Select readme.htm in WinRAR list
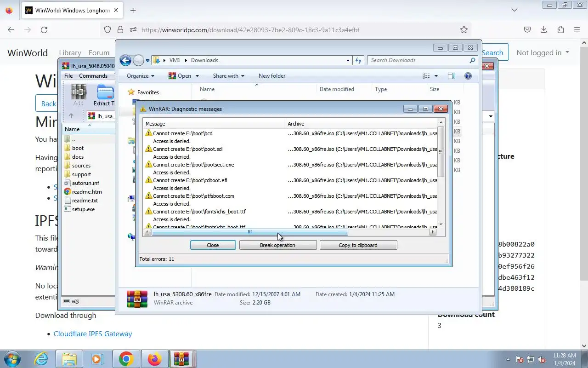Screen dimensions: 588x368 [x=83, y=192]
